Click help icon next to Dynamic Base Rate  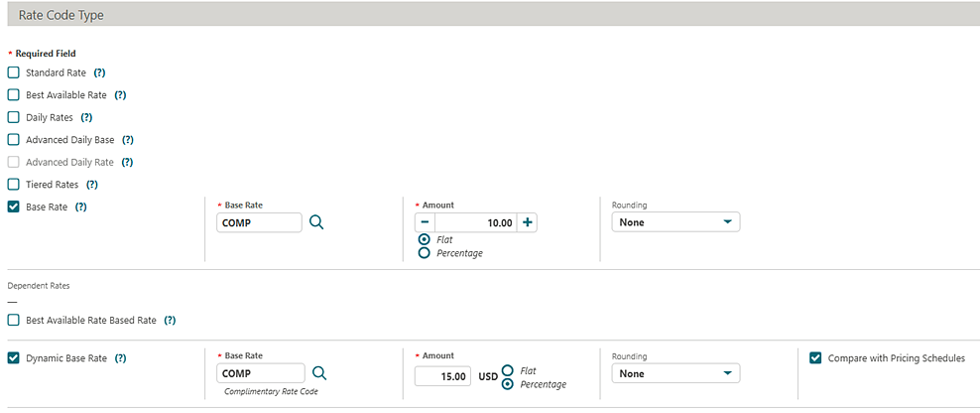tap(121, 357)
